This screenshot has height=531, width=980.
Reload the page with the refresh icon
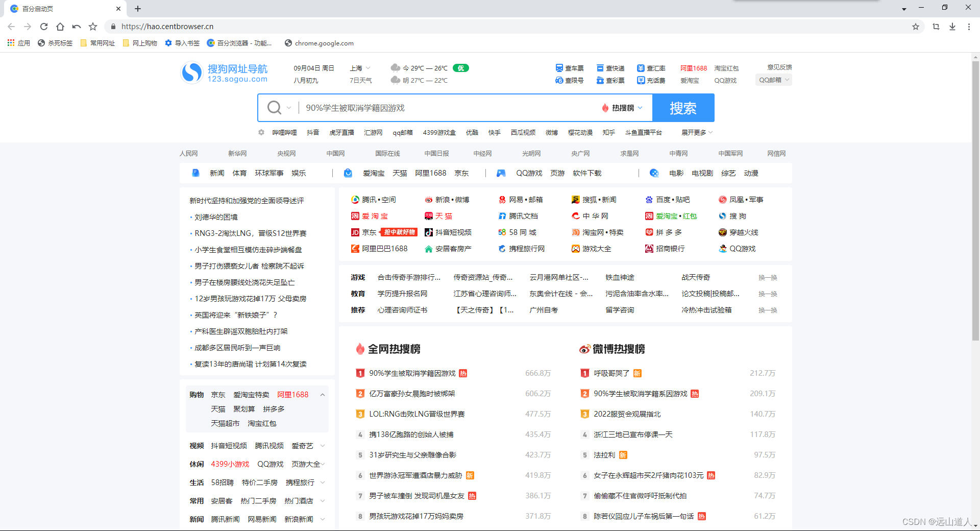(44, 27)
